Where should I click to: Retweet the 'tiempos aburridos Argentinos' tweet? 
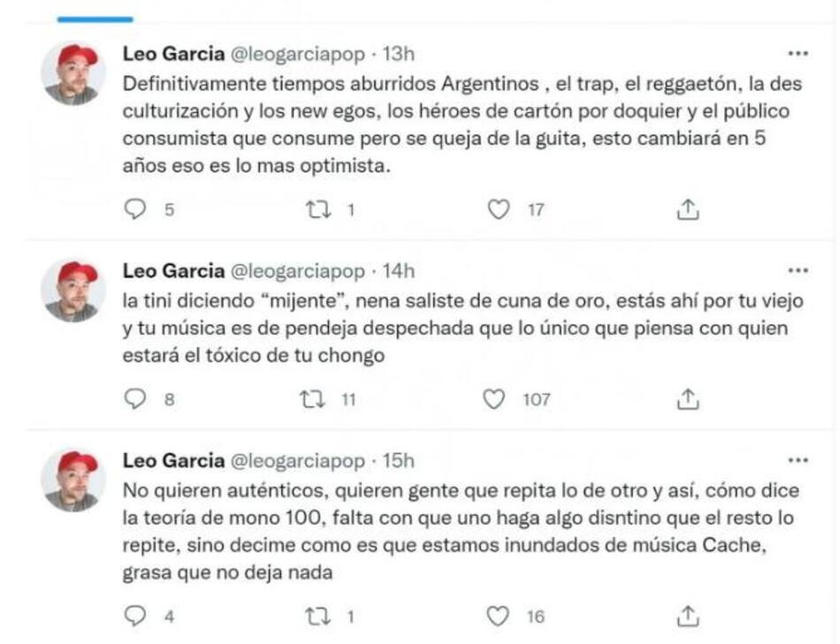point(317,210)
